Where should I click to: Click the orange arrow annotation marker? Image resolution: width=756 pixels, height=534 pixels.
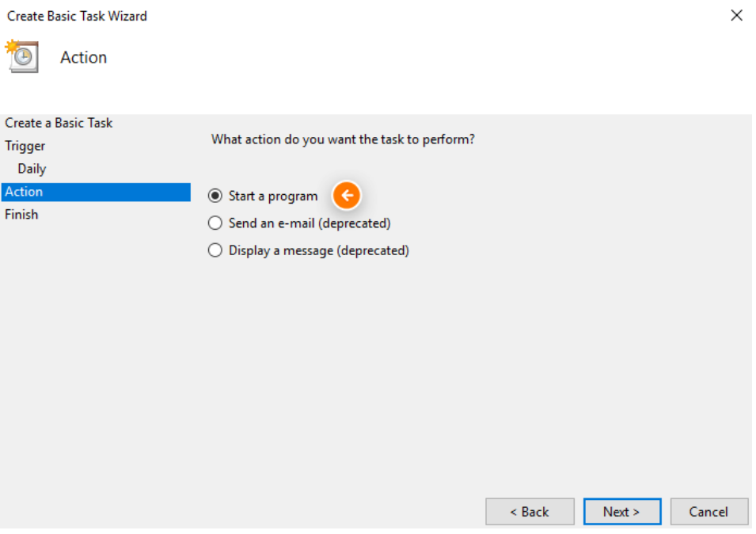tap(346, 196)
